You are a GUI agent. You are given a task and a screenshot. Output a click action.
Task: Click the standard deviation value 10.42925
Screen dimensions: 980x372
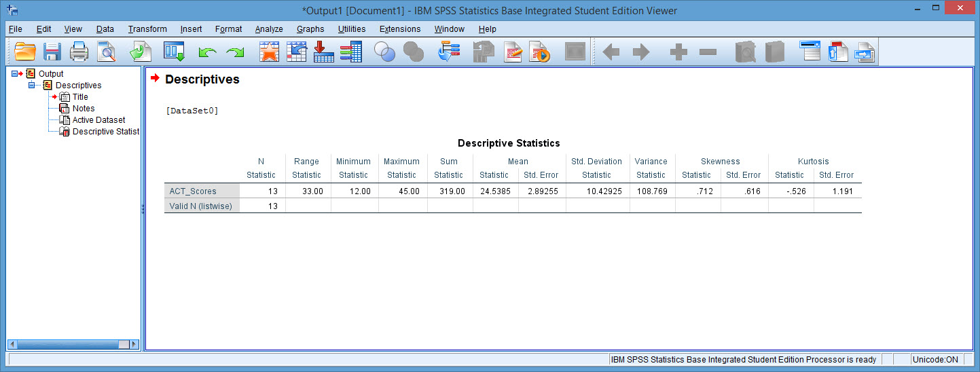tap(606, 191)
